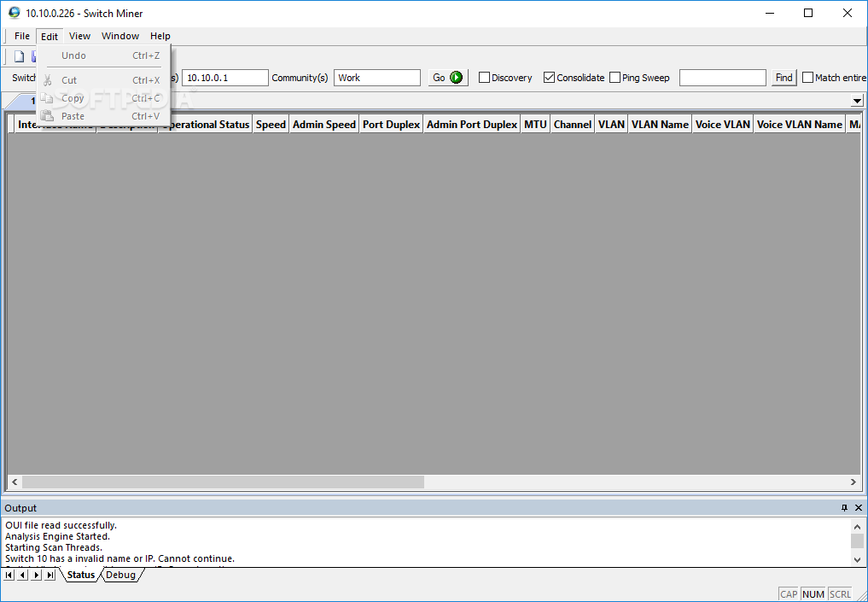
Task: Choose Cut in the Edit menu
Action: click(103, 80)
